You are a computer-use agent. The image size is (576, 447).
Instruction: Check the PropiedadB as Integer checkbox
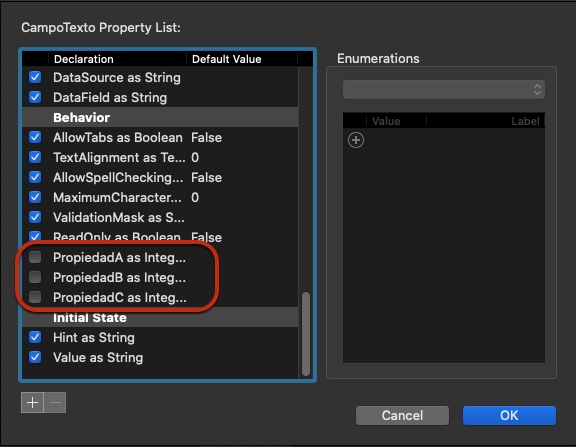(x=35, y=277)
